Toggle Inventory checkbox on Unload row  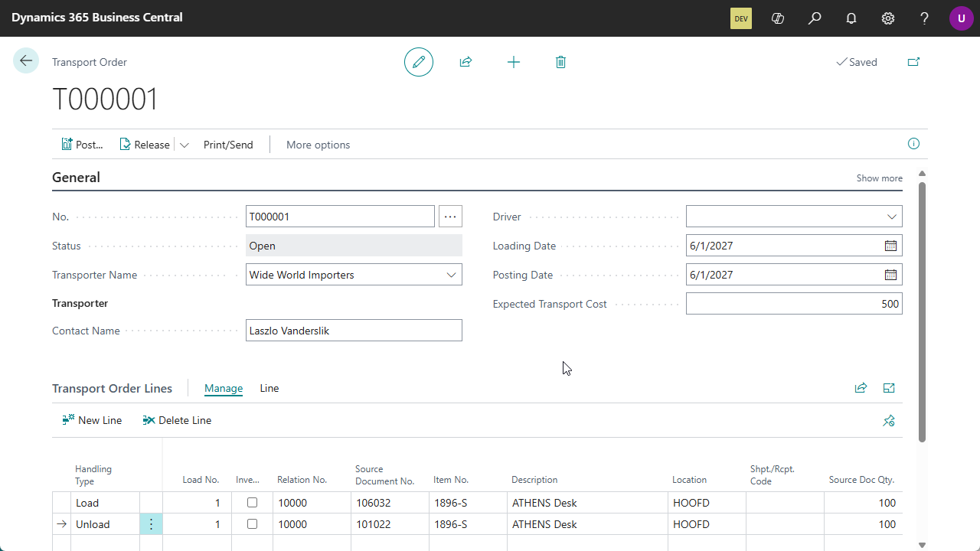point(252,524)
